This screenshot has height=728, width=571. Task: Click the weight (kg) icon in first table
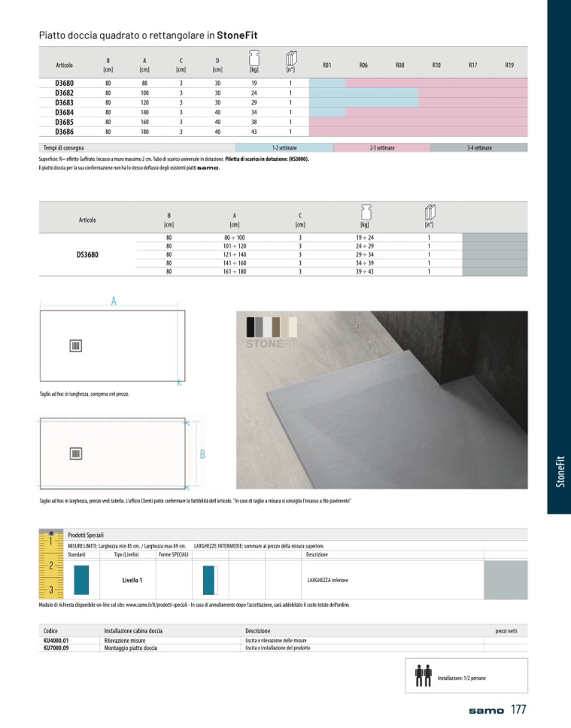[x=254, y=59]
